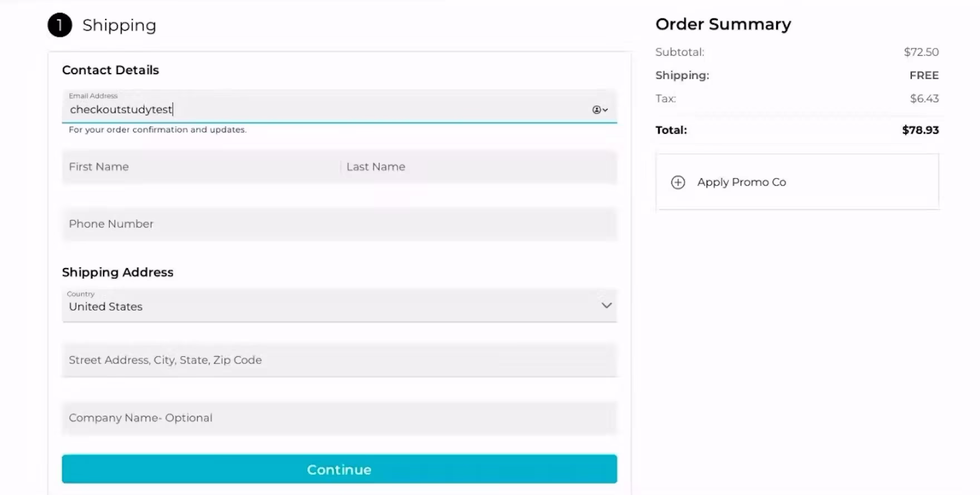The height and width of the screenshot is (495, 980).
Task: Click the order confirmation helper text
Action: [158, 130]
